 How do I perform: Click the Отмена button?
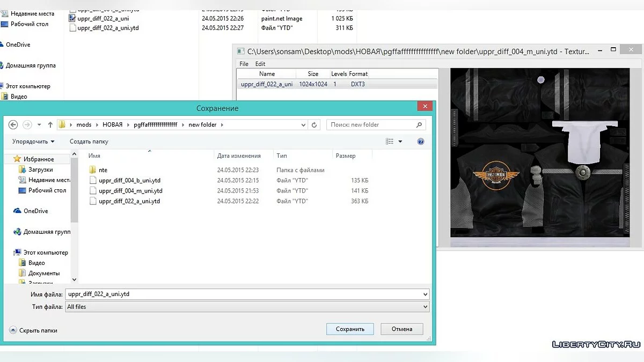click(x=402, y=329)
